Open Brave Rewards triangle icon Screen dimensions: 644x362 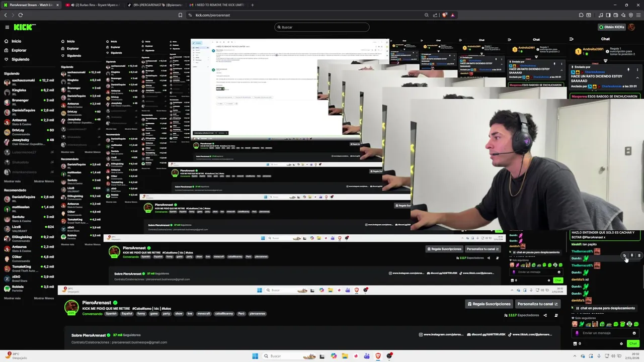click(x=452, y=15)
